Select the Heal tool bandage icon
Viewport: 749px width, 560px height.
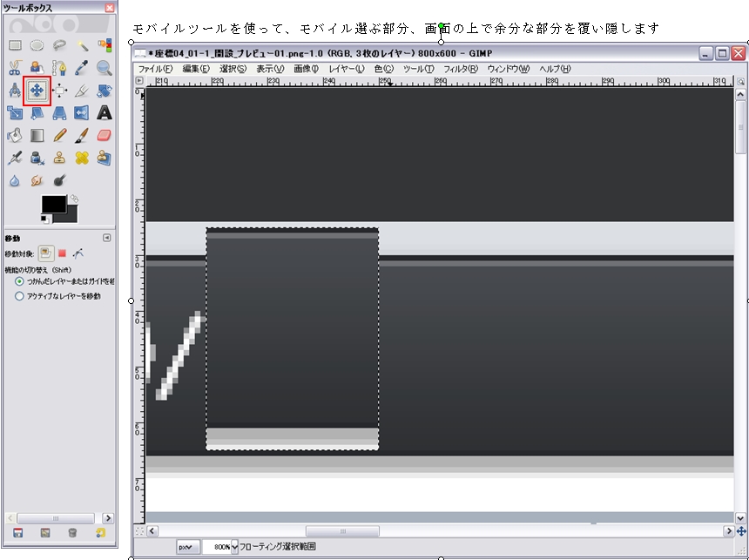[82, 158]
